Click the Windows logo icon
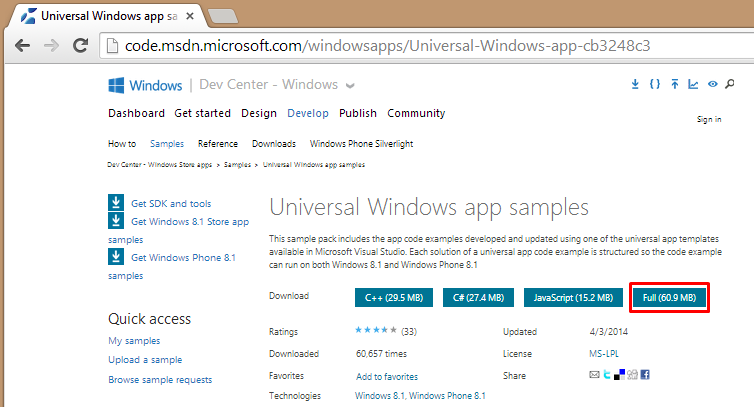Screen dimensions: 754x407 coord(116,85)
